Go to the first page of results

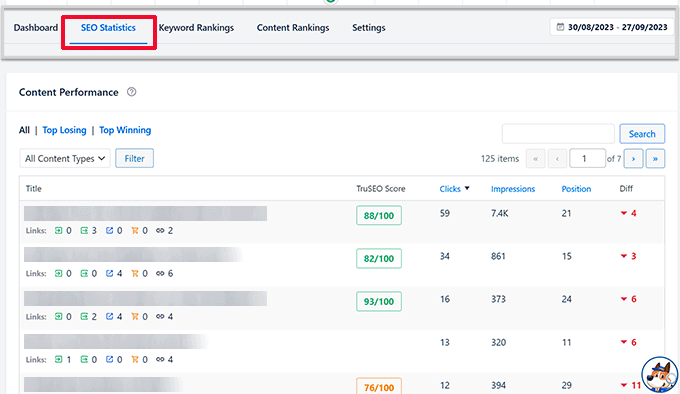[x=536, y=159]
